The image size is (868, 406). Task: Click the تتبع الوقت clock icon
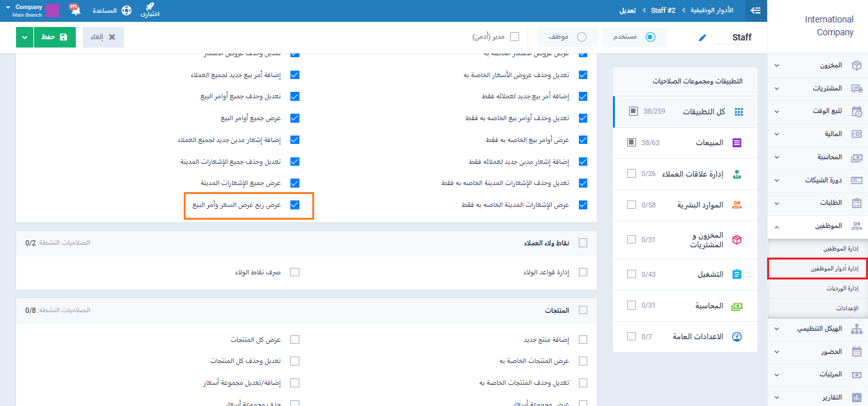(x=856, y=111)
